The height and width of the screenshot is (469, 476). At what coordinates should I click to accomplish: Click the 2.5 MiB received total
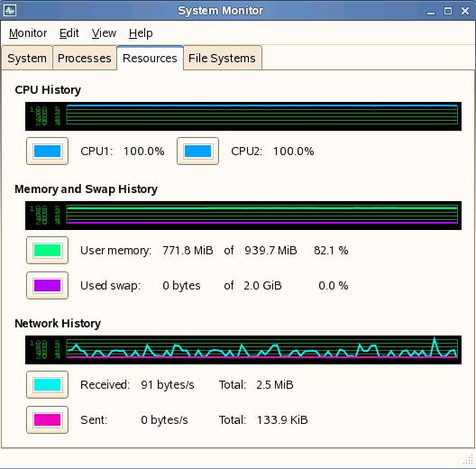pyautogui.click(x=275, y=384)
